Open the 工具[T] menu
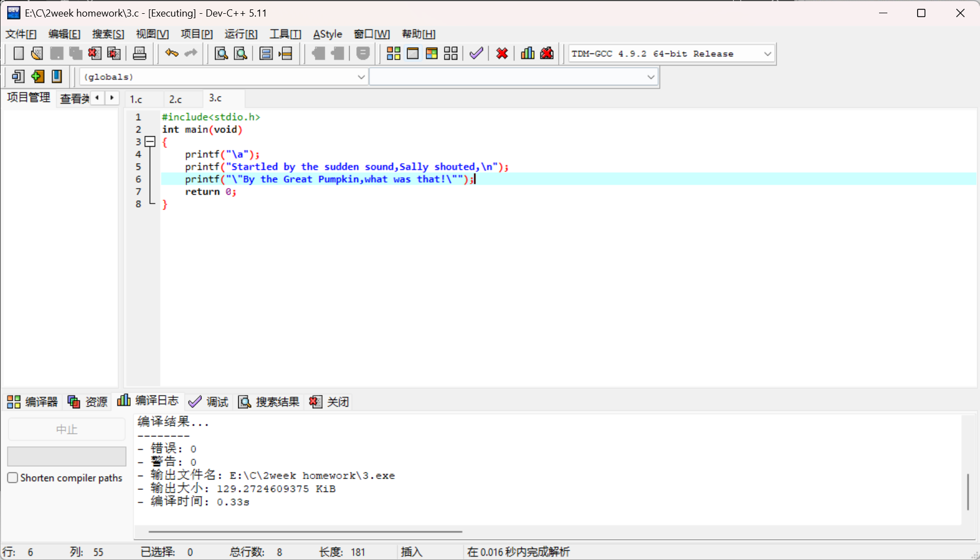Image resolution: width=980 pixels, height=560 pixels. click(285, 34)
